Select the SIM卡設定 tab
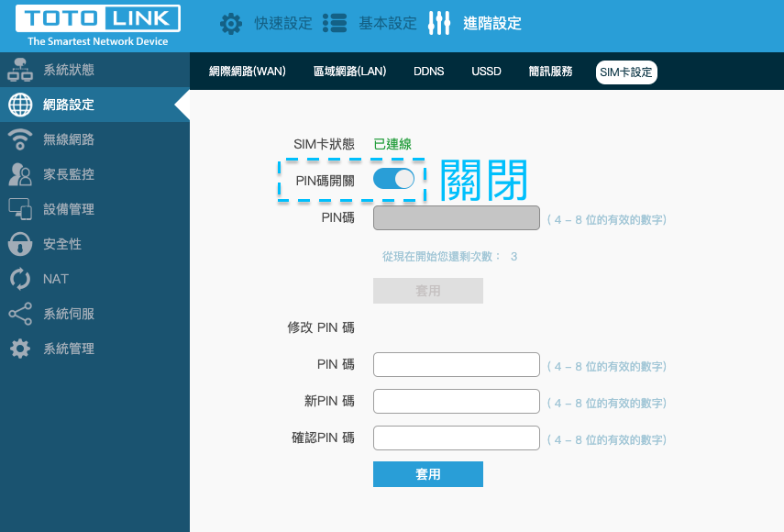784x532 pixels. point(626,72)
